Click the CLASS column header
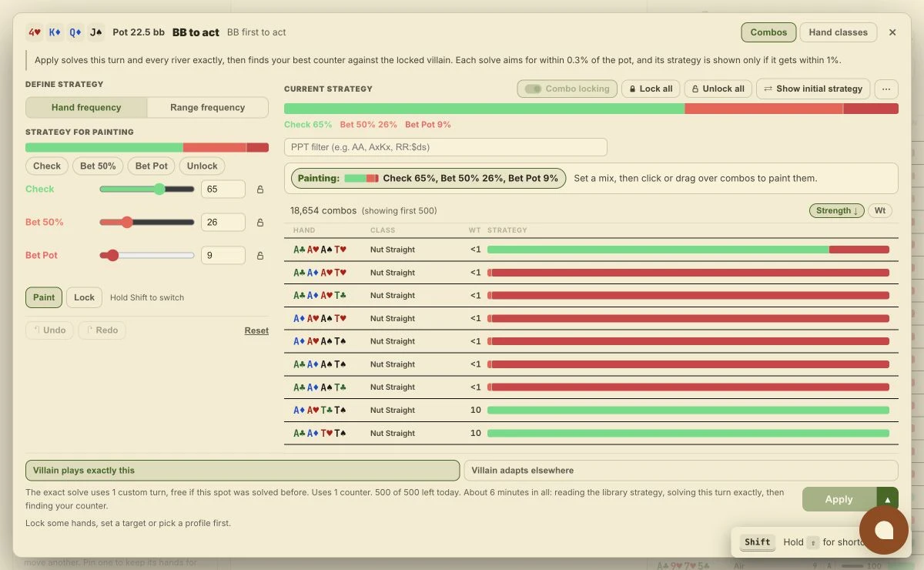924x570 pixels. pyautogui.click(x=383, y=230)
